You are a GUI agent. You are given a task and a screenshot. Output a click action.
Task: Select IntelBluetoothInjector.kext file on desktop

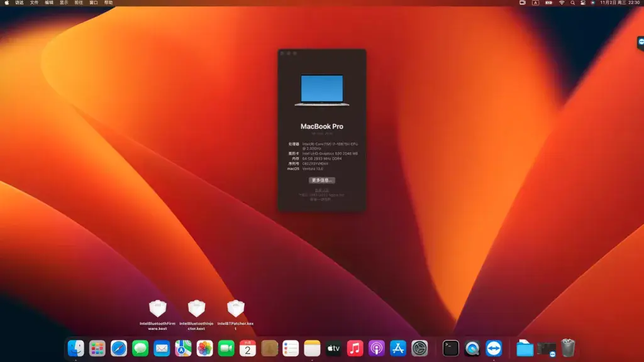click(x=196, y=315)
